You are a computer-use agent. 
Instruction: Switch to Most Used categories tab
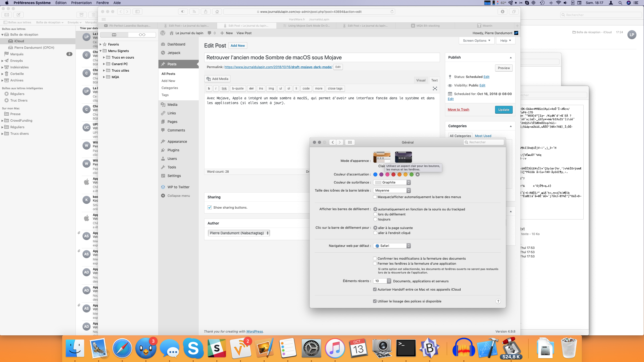[483, 136]
